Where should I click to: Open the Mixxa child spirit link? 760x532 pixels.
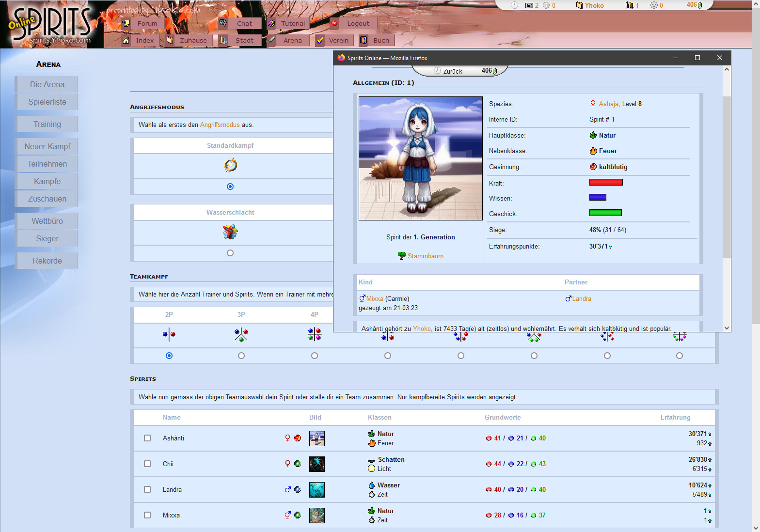(x=375, y=299)
